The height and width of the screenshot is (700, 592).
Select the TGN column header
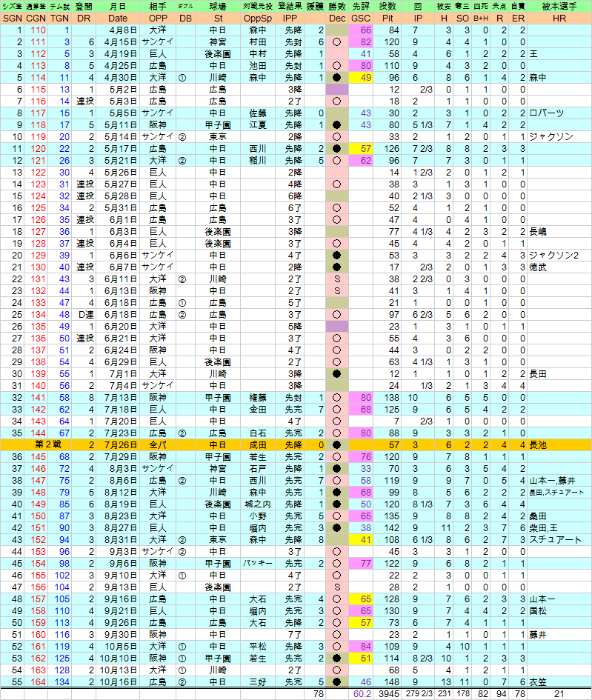point(59,19)
